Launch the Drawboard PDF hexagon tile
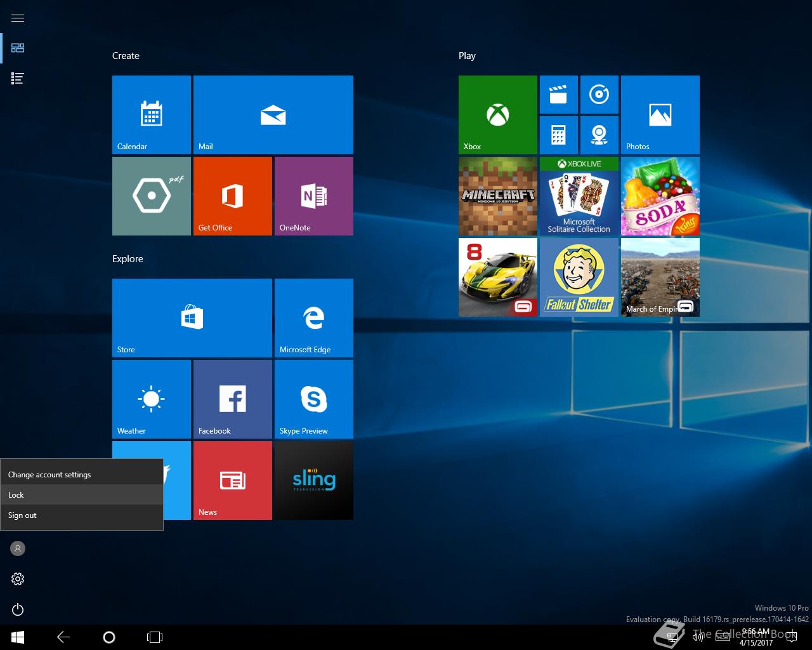This screenshot has height=650, width=812. 152,196
